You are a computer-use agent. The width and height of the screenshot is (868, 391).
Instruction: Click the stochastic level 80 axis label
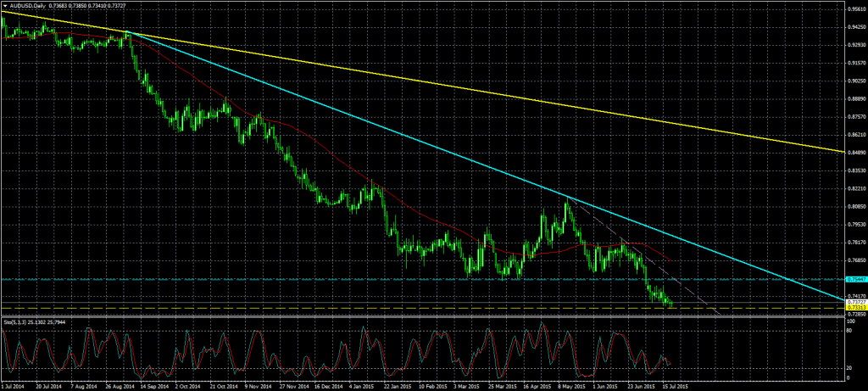849,332
